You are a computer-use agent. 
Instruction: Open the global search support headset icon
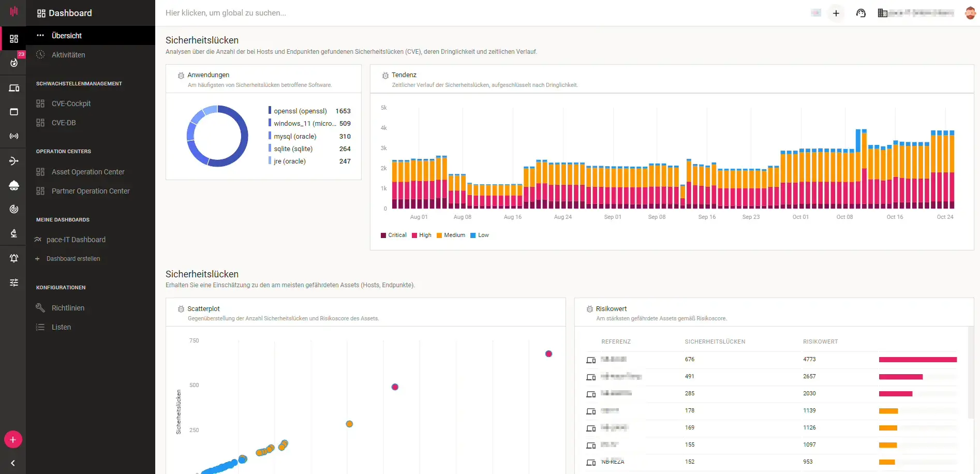pos(860,13)
